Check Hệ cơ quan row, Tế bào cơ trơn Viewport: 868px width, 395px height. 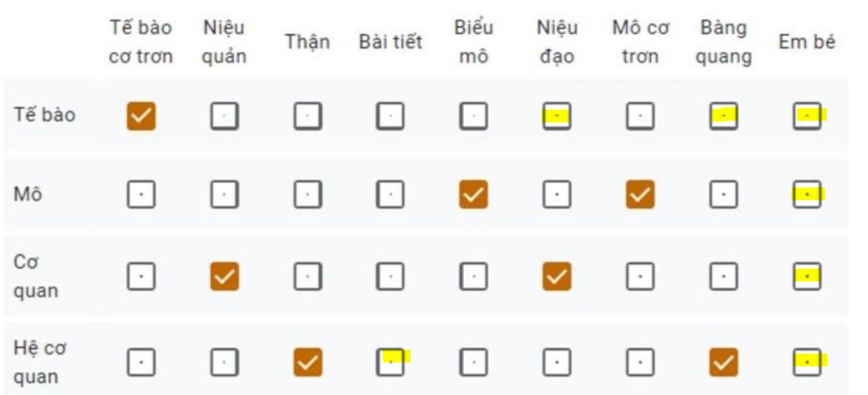(142, 362)
